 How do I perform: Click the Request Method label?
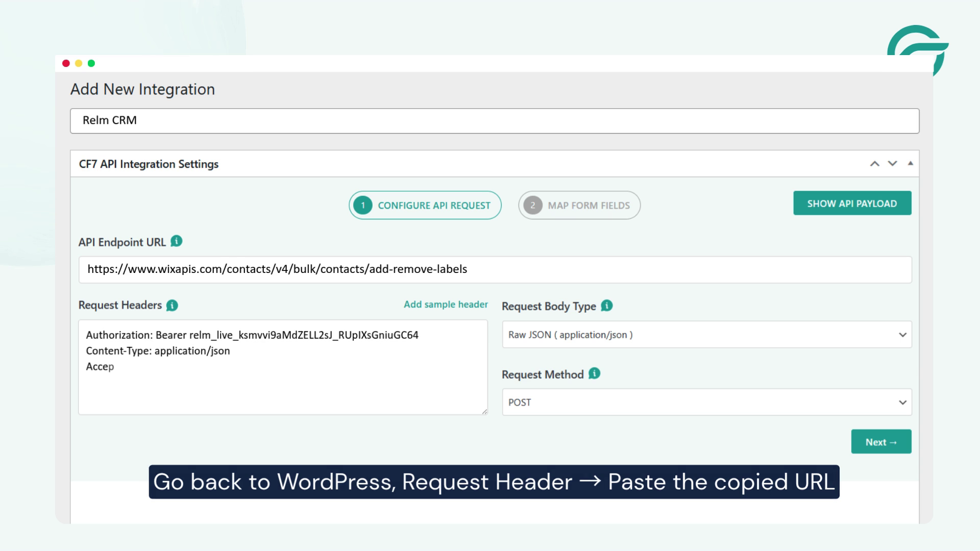coord(543,374)
